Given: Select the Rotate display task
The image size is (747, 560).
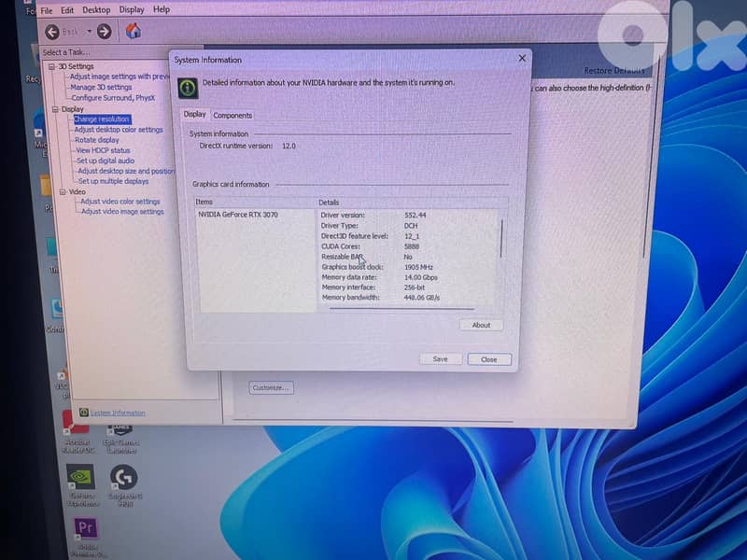Looking at the screenshot, I should [x=97, y=141].
